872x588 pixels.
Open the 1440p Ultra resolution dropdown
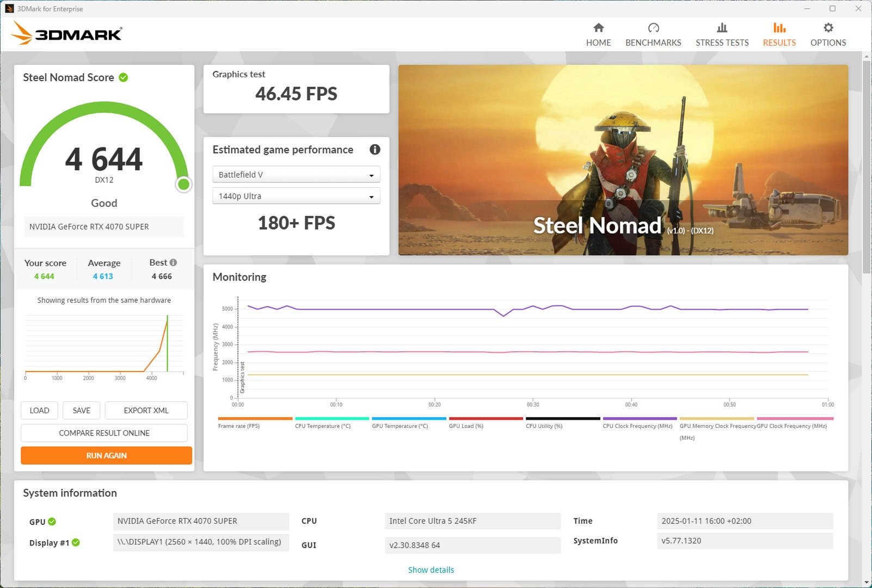tap(296, 196)
